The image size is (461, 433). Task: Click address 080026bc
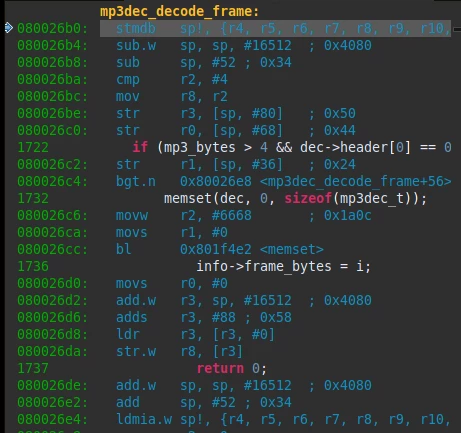click(x=52, y=97)
